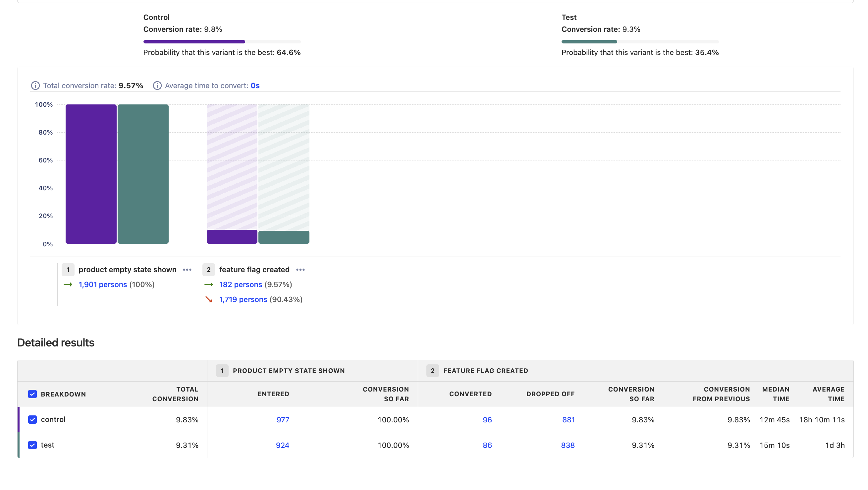Click the green conversion arrow under step 1
This screenshot has width=868, height=490.
click(68, 285)
